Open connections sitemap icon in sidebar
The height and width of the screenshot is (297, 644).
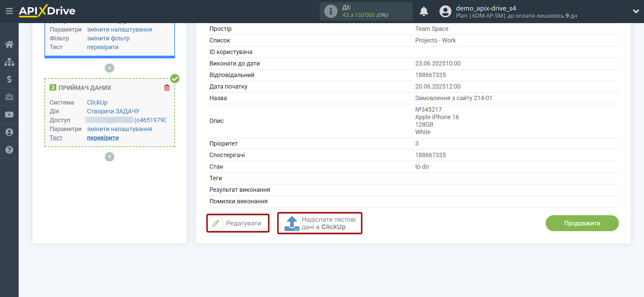[9, 62]
